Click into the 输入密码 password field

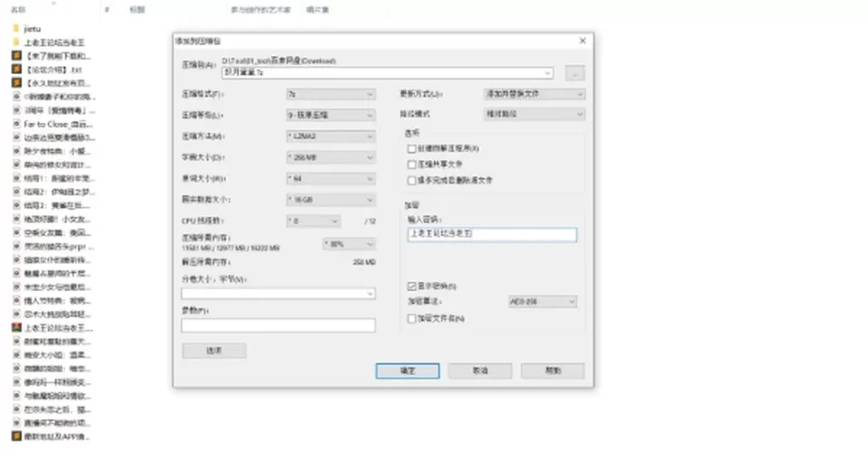pyautogui.click(x=492, y=235)
